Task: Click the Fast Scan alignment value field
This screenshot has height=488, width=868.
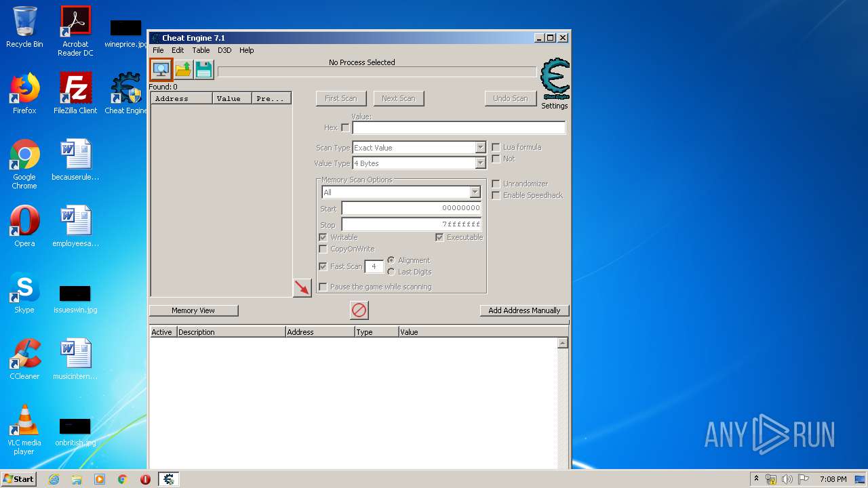Action: pos(374,267)
